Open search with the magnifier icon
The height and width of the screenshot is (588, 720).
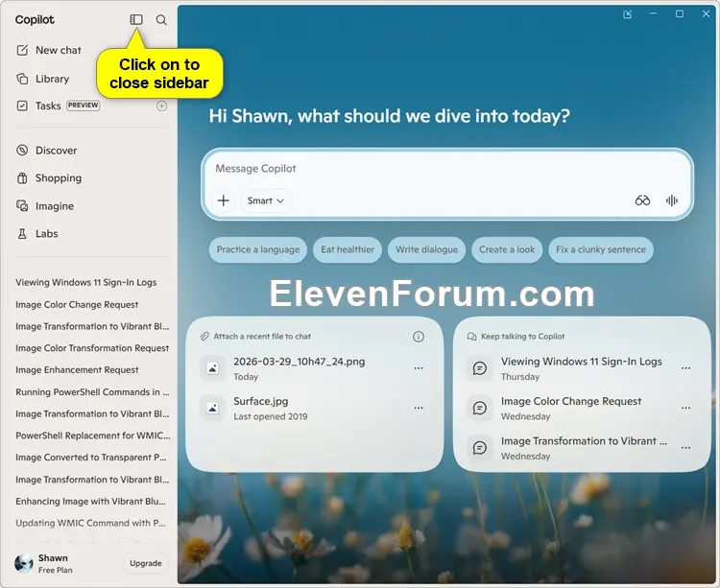161,20
